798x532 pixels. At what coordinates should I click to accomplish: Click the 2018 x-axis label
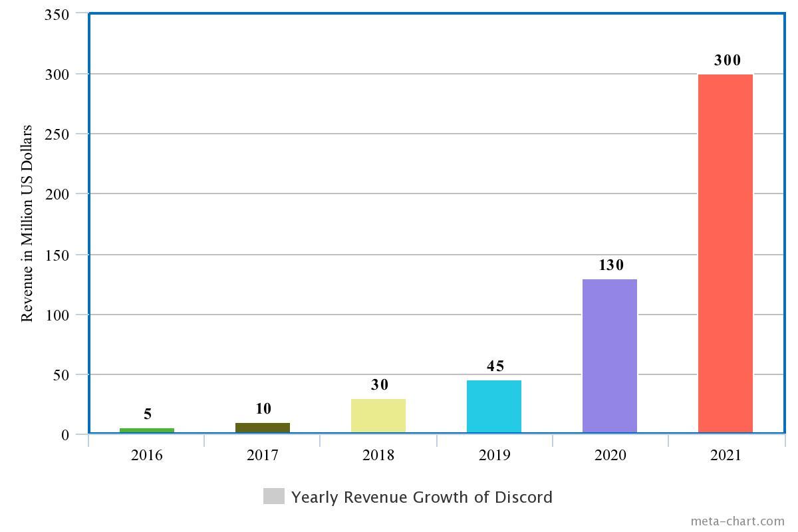(x=378, y=456)
